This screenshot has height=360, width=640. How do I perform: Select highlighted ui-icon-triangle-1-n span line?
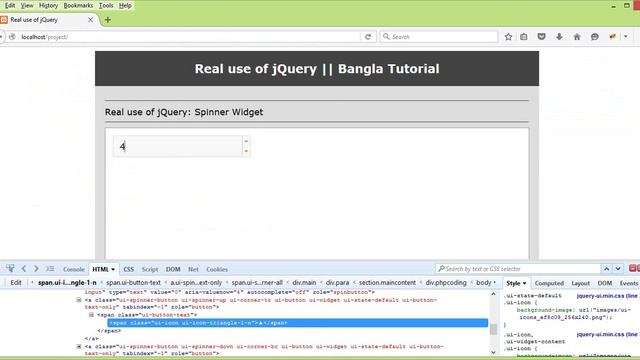298,323
